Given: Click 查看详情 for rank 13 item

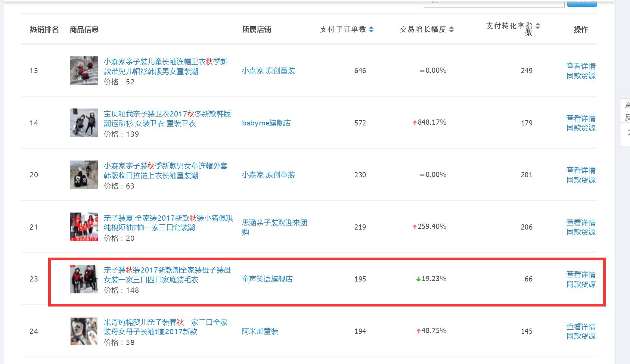Looking at the screenshot, I should 581,66.
